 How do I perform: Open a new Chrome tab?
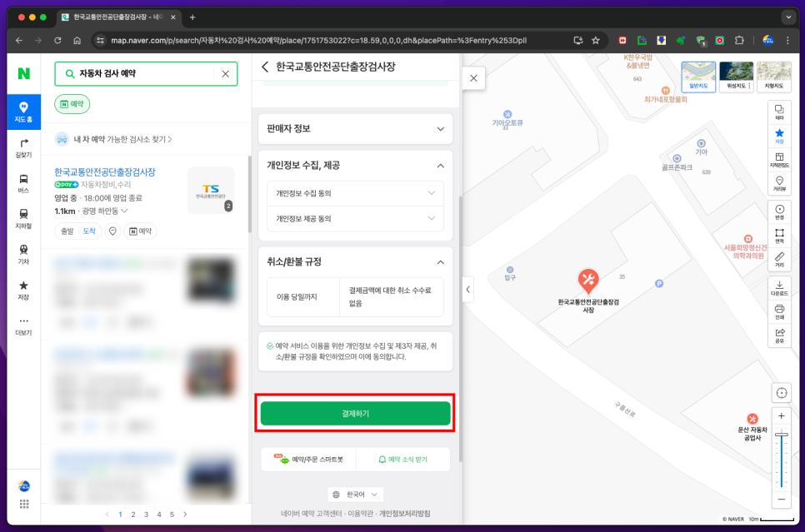(192, 17)
